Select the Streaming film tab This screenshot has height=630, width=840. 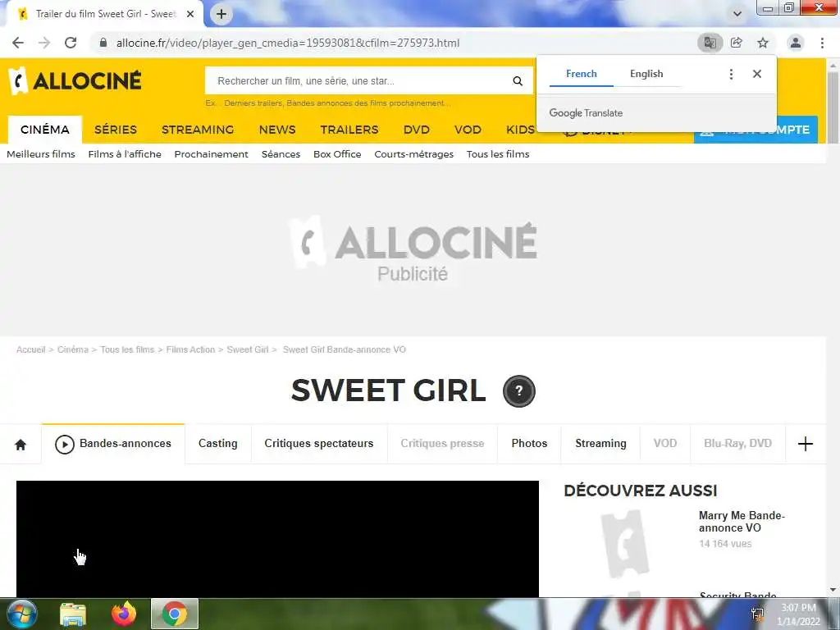click(600, 444)
